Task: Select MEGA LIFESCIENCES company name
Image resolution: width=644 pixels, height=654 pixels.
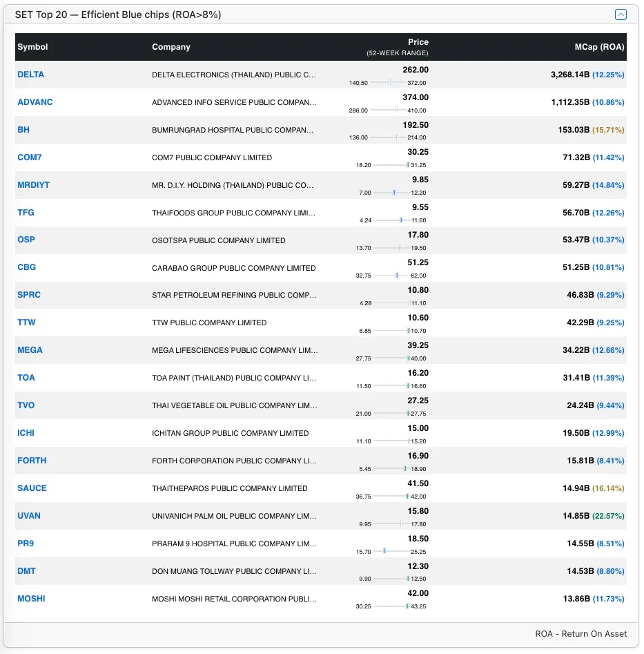Action: 235,350
